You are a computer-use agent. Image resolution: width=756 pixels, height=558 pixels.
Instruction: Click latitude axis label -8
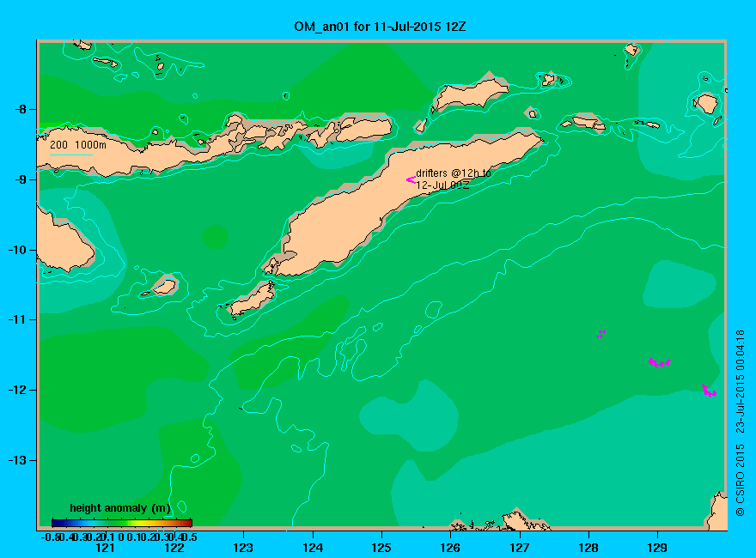tap(21, 109)
